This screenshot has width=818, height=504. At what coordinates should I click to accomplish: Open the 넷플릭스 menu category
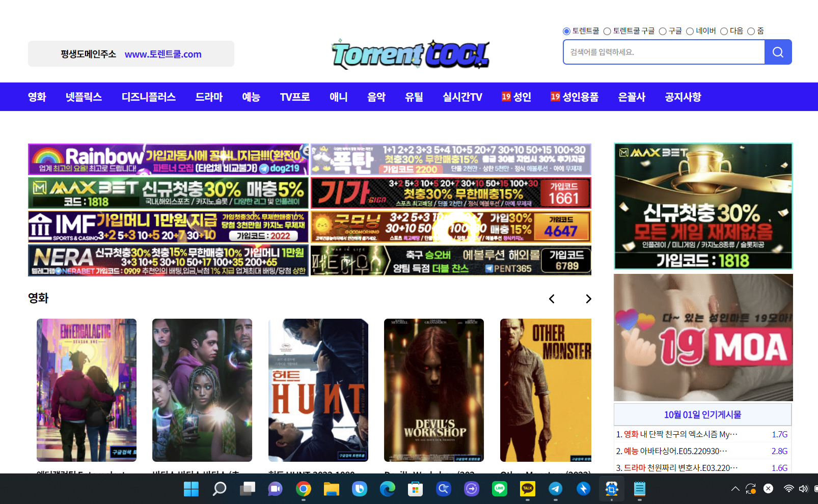(x=84, y=97)
